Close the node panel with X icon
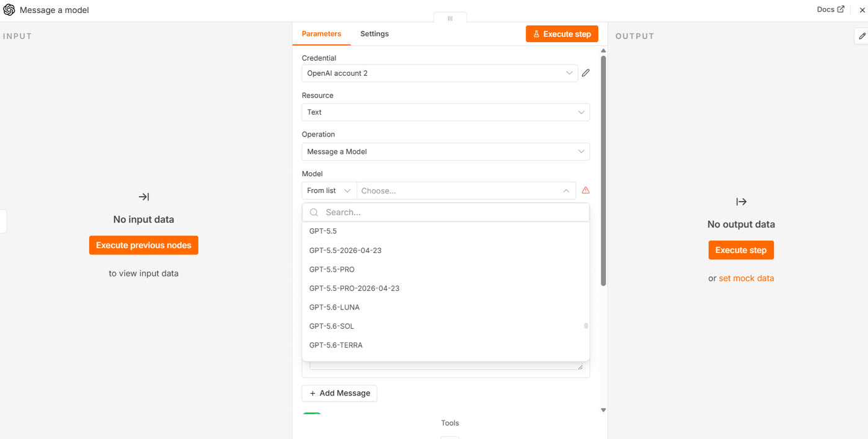Screen dimensions: 868x439 tap(862, 10)
